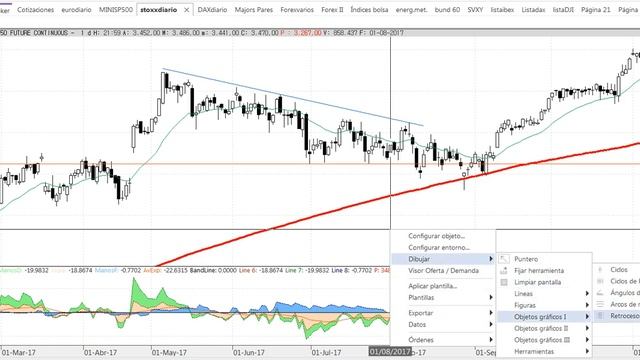Switch to the Cotizaciones tab
This screenshot has width=640, height=360.
coord(36,9)
